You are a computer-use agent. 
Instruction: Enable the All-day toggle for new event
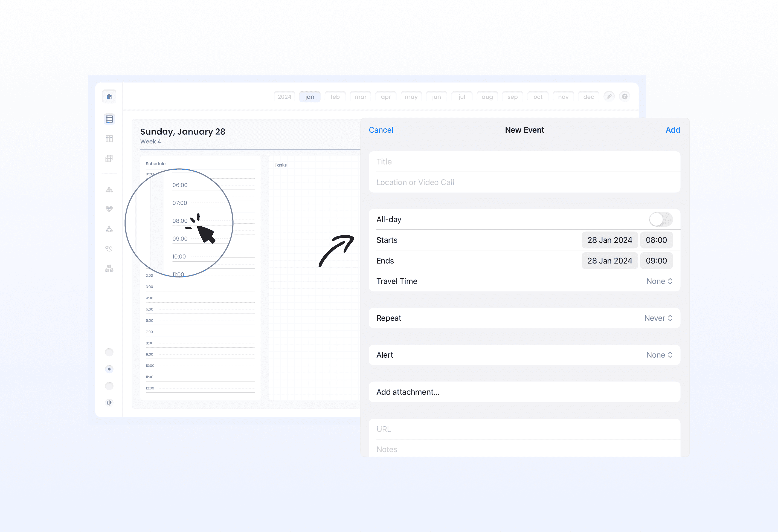click(660, 219)
